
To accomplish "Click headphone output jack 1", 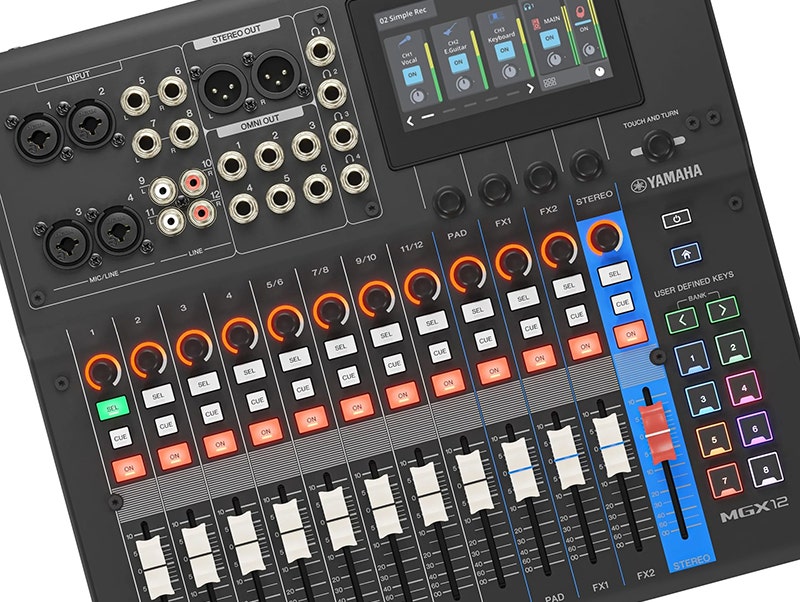I will [320, 50].
